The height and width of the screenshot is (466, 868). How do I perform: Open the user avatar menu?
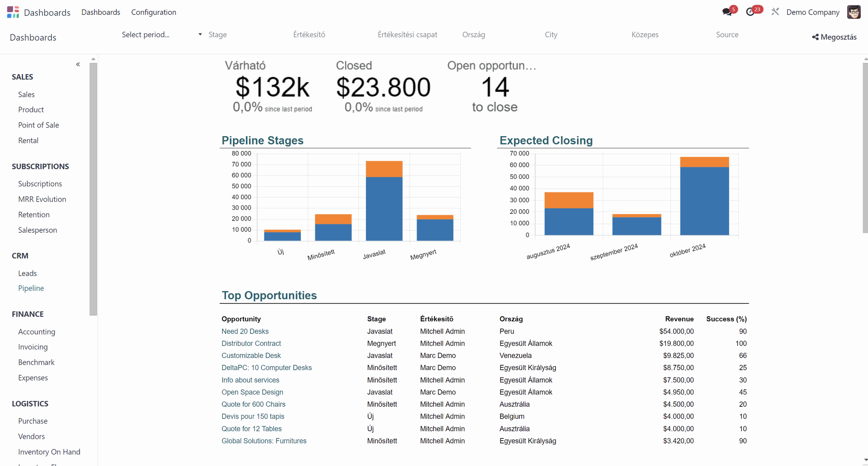pos(854,12)
